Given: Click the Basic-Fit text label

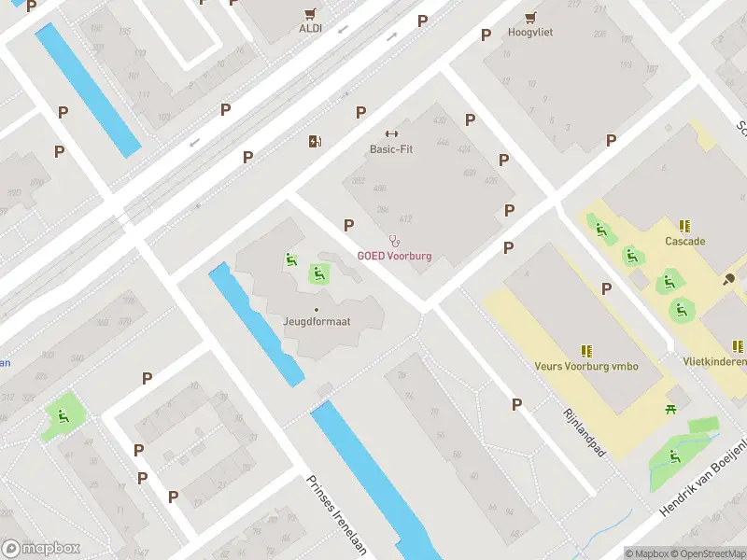Looking at the screenshot, I should 391,149.
